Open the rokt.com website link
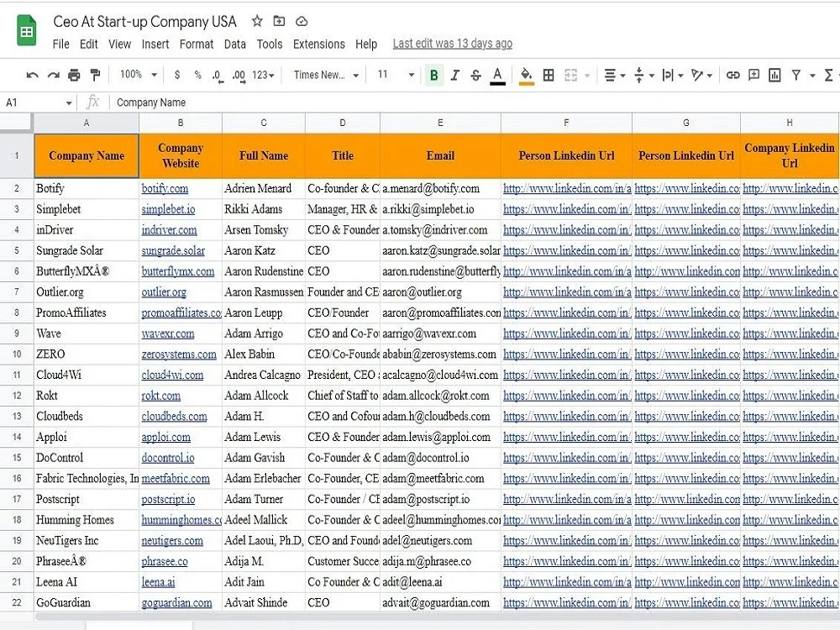 [x=160, y=396]
